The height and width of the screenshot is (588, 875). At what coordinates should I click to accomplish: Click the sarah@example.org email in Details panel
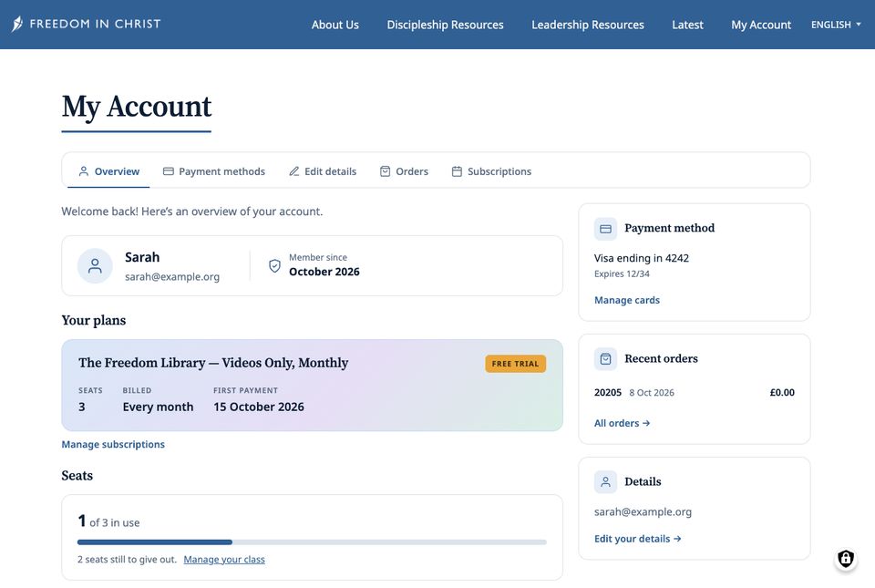(643, 511)
